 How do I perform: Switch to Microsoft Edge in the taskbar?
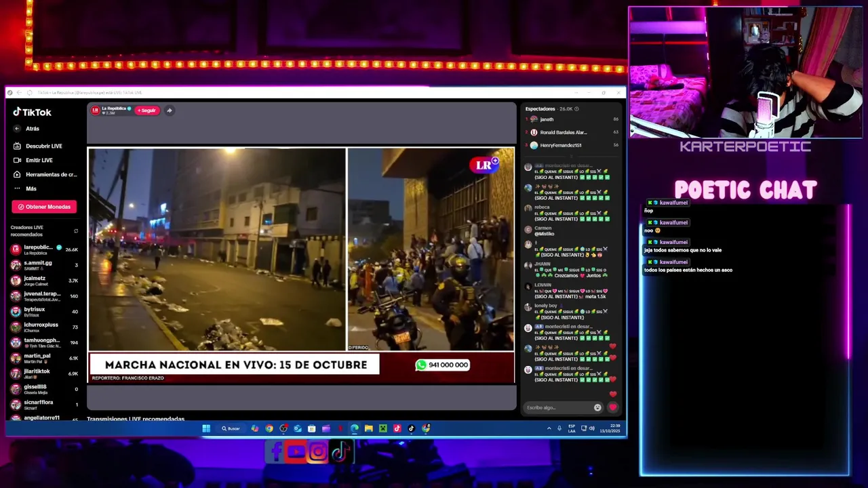[x=354, y=428]
